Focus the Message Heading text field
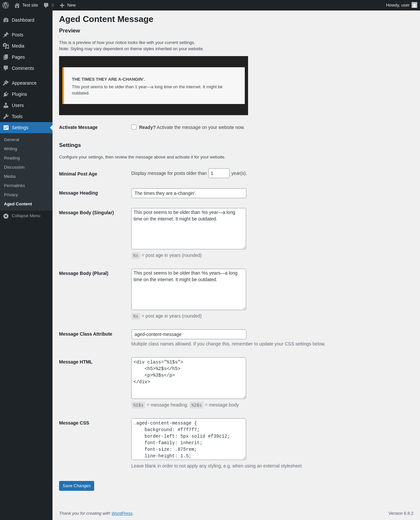The image size is (420, 520). [x=189, y=193]
